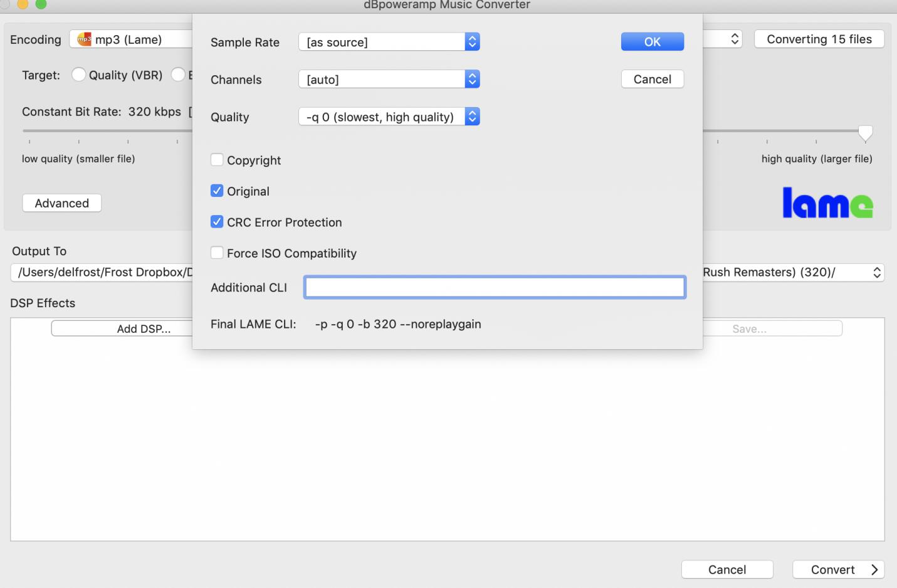Open the Sample Rate dropdown
Image resolution: width=897 pixels, height=588 pixels.
(389, 42)
